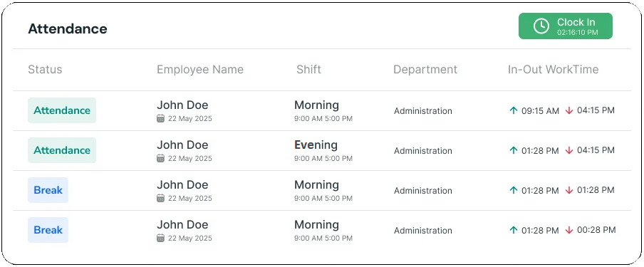Click green up arrow in row with 00:28 PM clock-out
The width and height of the screenshot is (644, 267).
(513, 230)
